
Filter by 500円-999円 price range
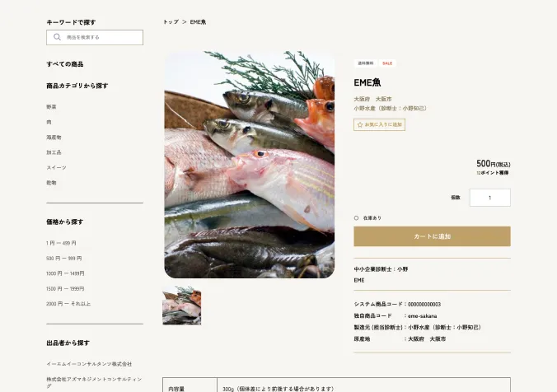point(64,259)
